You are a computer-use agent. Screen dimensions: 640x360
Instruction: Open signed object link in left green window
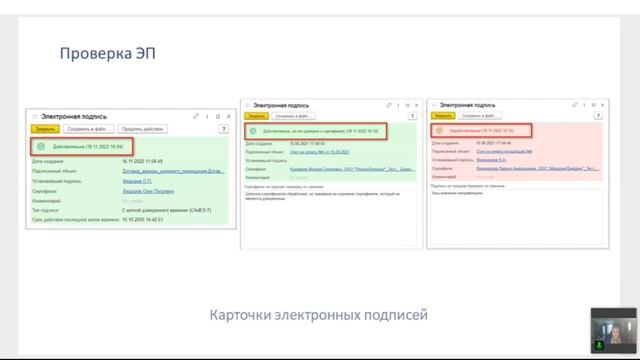[173, 171]
